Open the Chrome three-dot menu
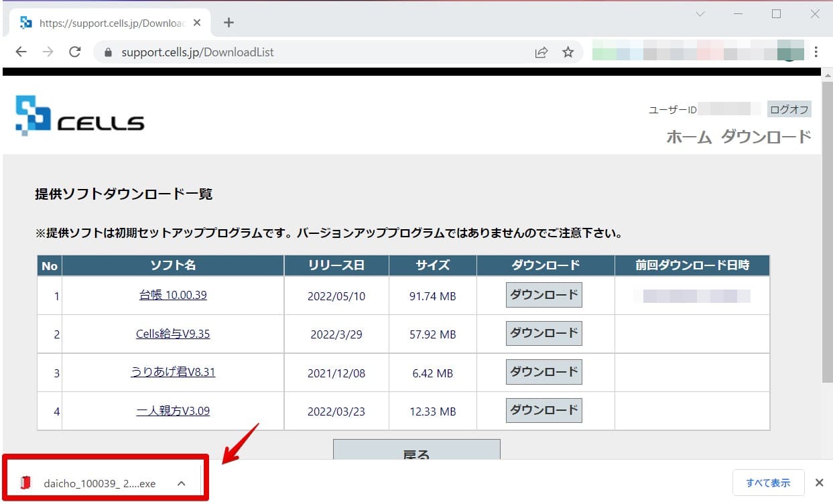The width and height of the screenshot is (833, 504). (816, 52)
